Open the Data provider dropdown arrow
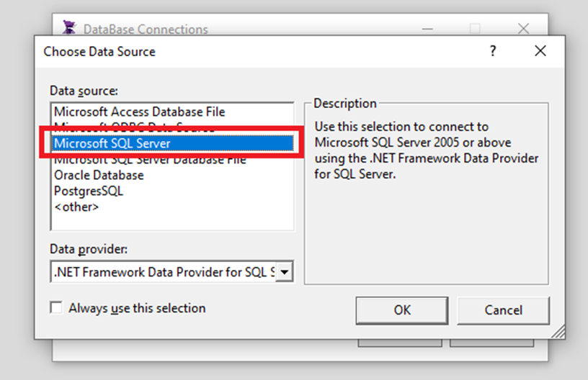 285,272
